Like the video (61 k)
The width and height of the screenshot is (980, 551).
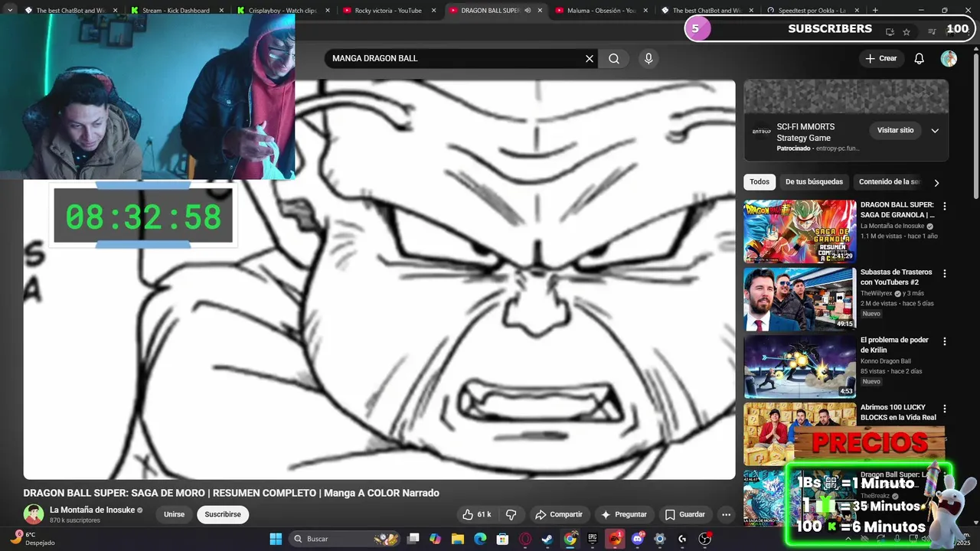(476, 514)
